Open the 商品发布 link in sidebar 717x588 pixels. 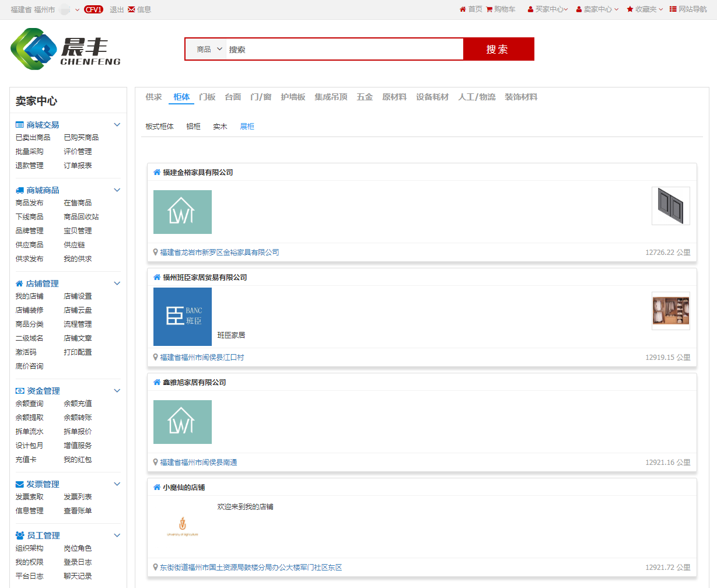click(29, 203)
